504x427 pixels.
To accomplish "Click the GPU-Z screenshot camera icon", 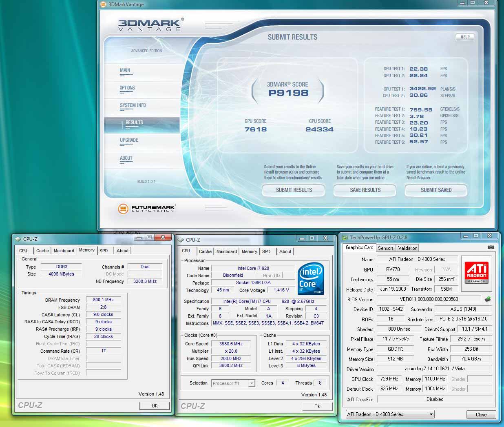I will tap(491, 247).
